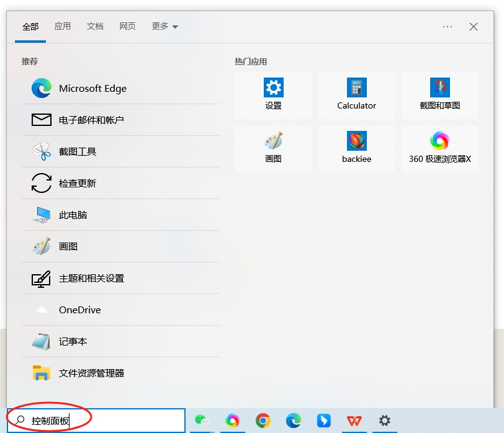The width and height of the screenshot is (504, 433).
Task: Open the 此电脑 computer icon
Action: click(42, 215)
